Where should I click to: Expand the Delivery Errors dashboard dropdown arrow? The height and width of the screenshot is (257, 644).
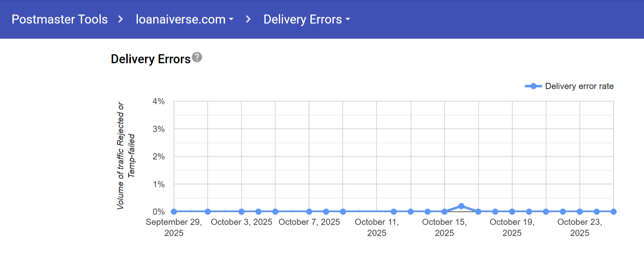(348, 19)
